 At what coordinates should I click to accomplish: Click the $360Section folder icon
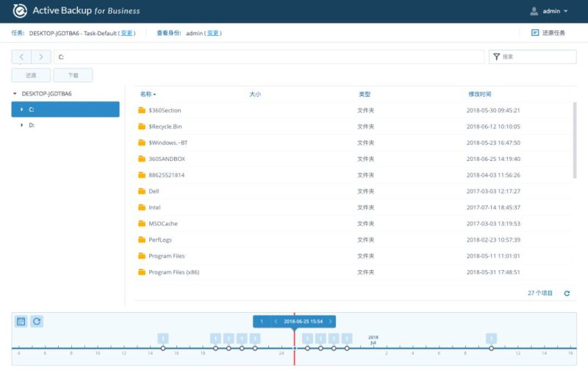tap(142, 110)
